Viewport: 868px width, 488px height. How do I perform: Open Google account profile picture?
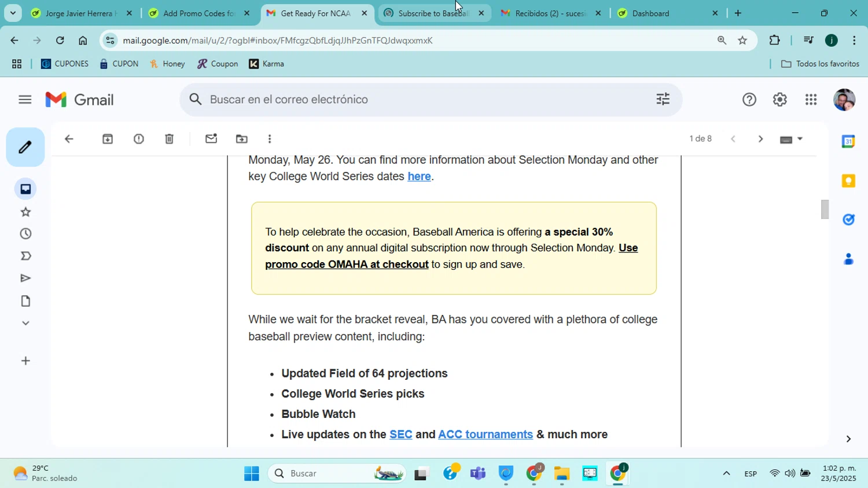(x=844, y=100)
